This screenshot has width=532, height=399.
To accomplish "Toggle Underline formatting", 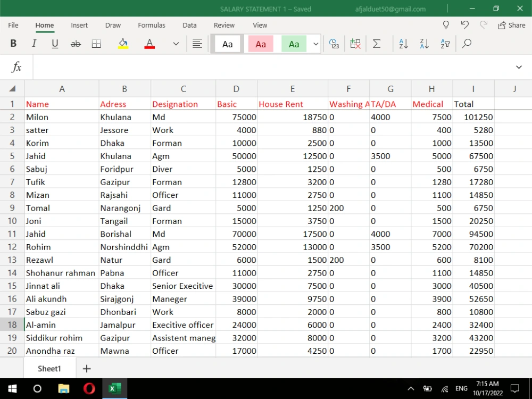I will coord(55,44).
